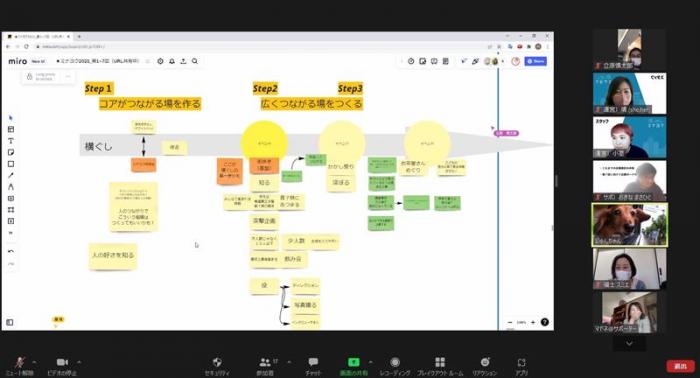Image resolution: width=700 pixels, height=378 pixels.
Task: Select the Miro sticky note tool
Action: click(11, 152)
